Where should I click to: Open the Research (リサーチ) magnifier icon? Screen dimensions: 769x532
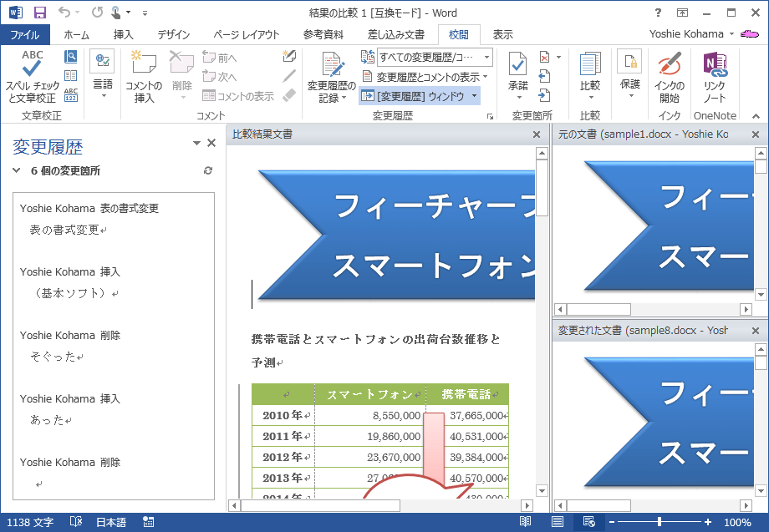tap(70, 57)
